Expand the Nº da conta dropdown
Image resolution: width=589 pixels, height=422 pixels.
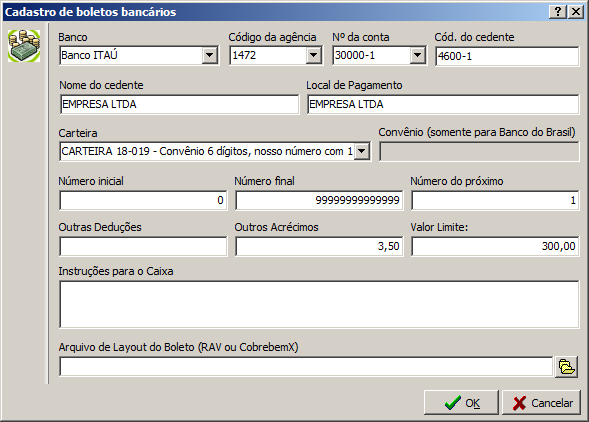click(417, 56)
